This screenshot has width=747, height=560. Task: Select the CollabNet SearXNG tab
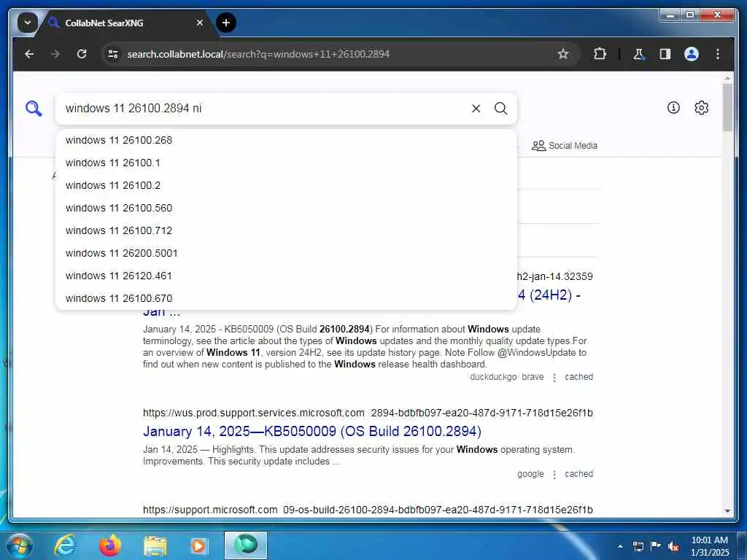pos(124,23)
